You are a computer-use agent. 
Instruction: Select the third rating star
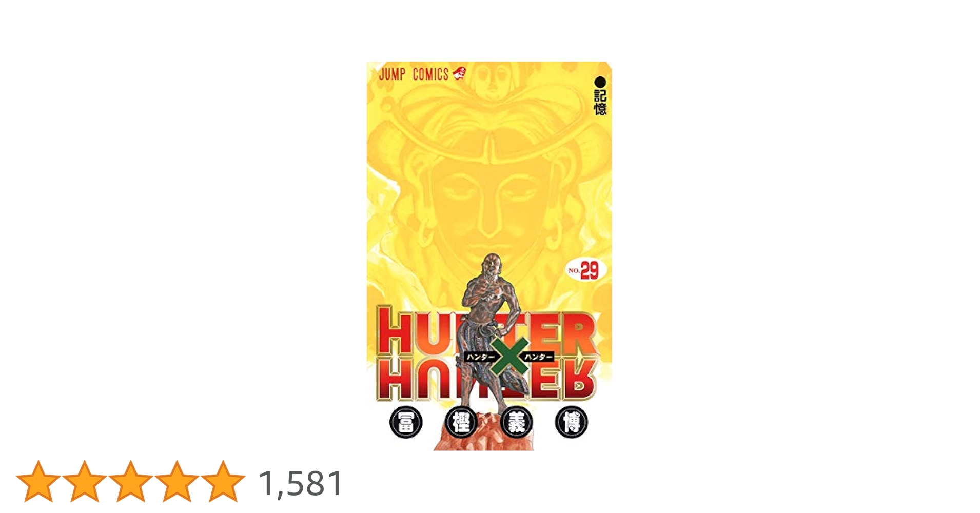[131, 481]
